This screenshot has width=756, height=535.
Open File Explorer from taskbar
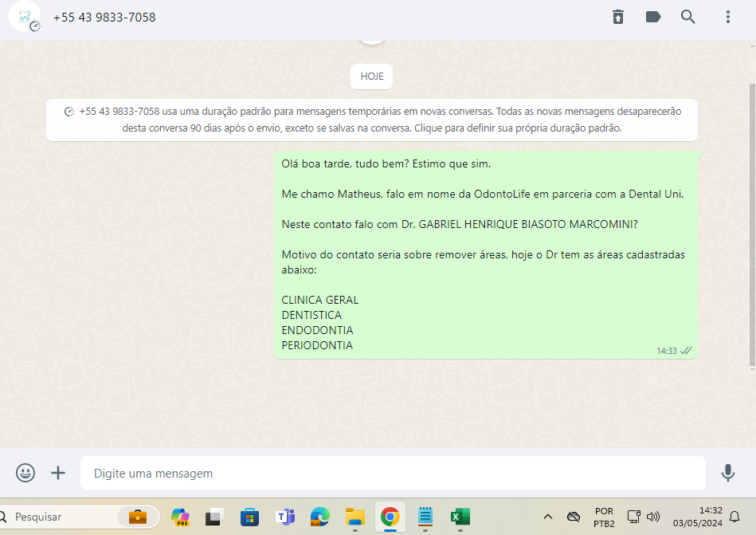355,517
